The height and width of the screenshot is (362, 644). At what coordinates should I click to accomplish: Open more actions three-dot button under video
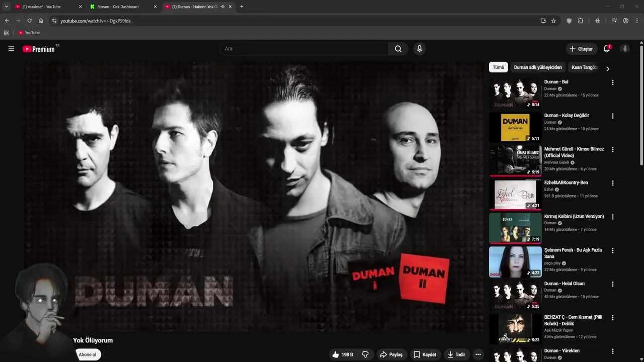click(x=478, y=354)
